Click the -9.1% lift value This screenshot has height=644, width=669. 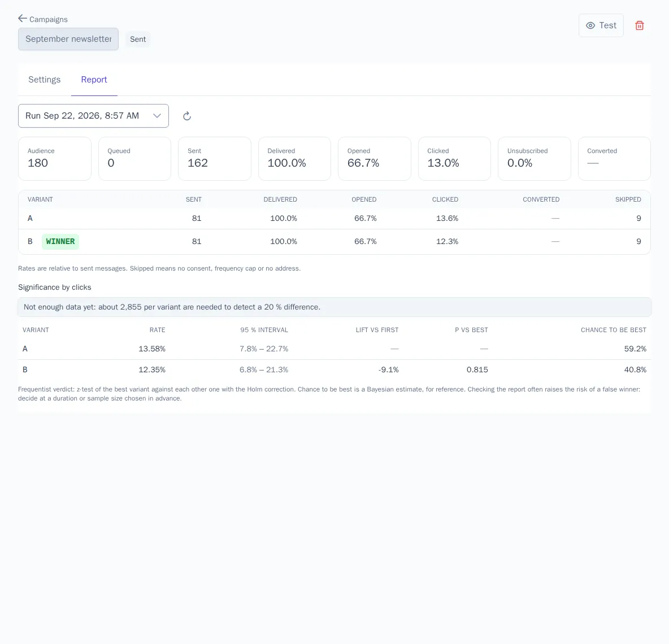pos(388,370)
